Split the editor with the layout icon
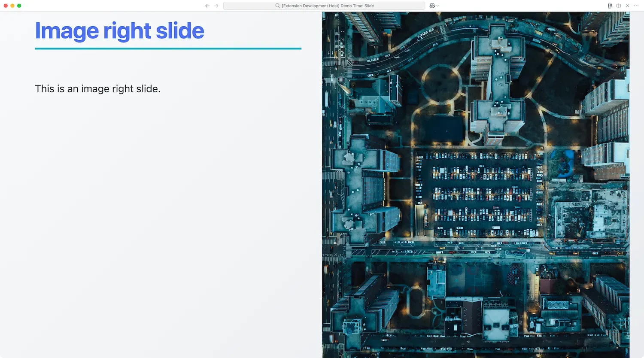 pos(619,6)
